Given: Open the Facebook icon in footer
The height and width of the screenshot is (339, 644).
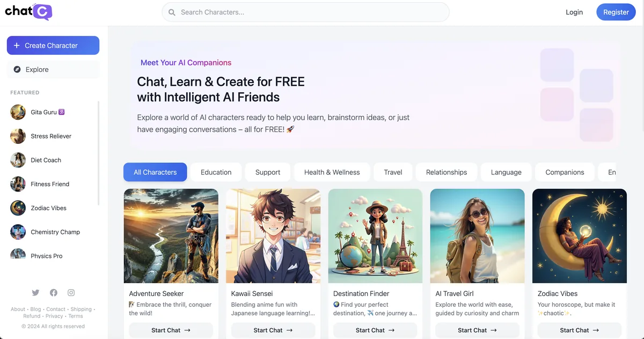Looking at the screenshot, I should point(54,292).
